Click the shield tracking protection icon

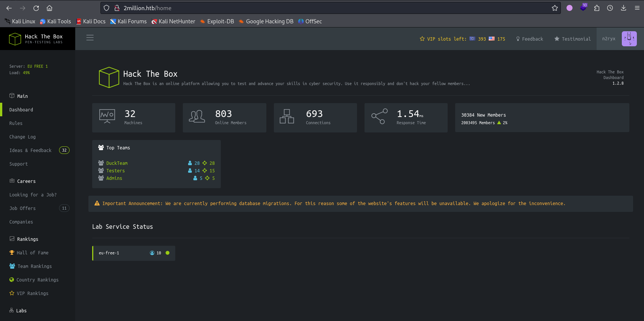click(x=106, y=8)
